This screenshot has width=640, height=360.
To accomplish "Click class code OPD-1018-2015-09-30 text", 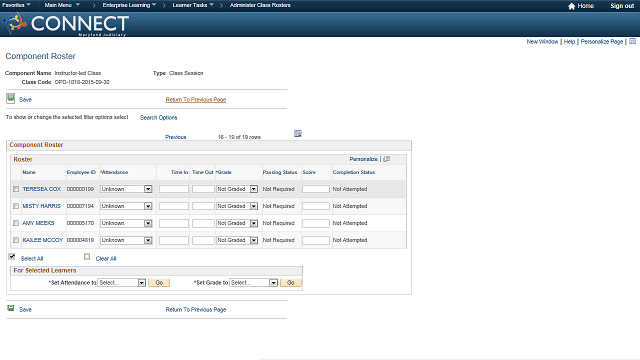I will pyautogui.click(x=82, y=82).
